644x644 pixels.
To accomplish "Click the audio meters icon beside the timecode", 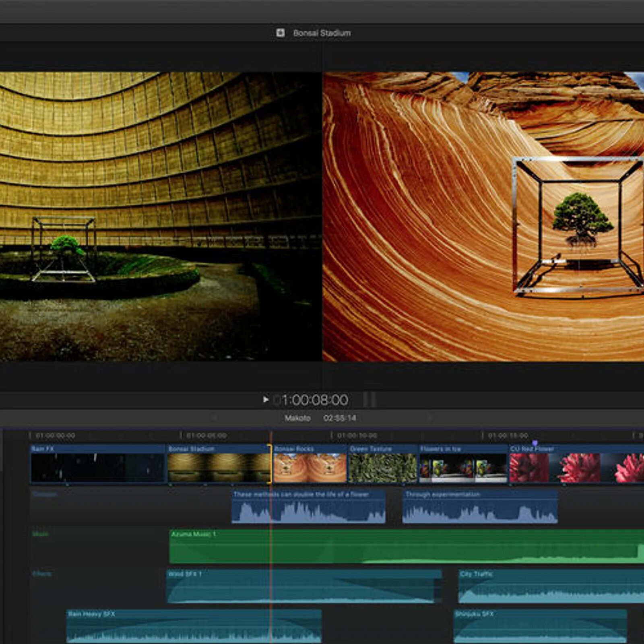I will (369, 400).
